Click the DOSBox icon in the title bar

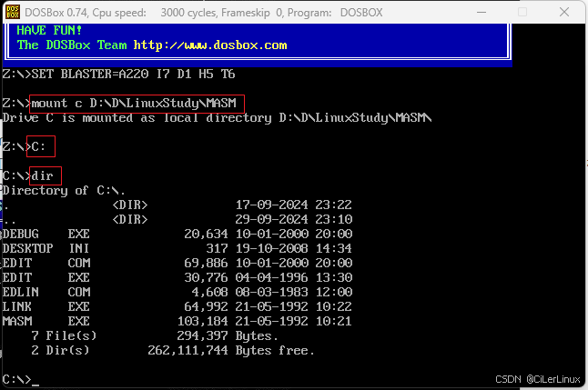[13, 12]
